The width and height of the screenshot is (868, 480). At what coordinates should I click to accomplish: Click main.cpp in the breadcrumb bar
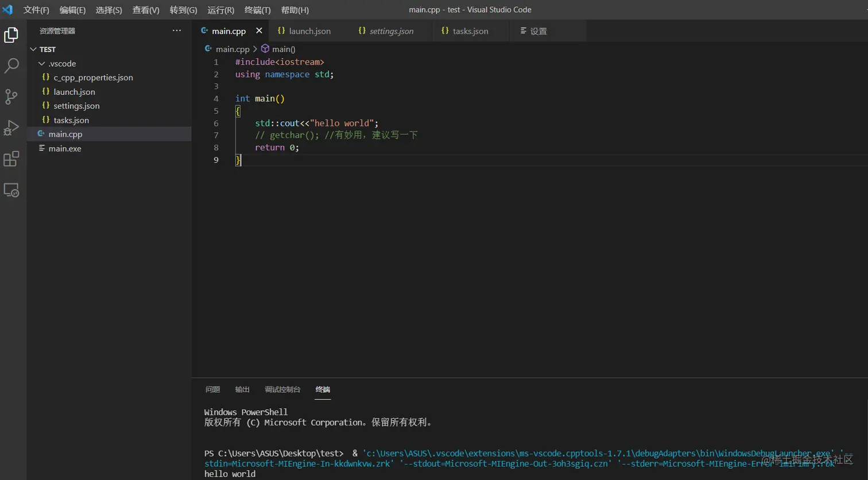pyautogui.click(x=233, y=49)
